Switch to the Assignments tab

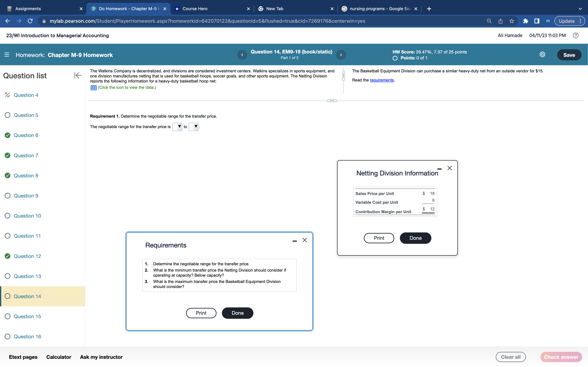coord(28,9)
